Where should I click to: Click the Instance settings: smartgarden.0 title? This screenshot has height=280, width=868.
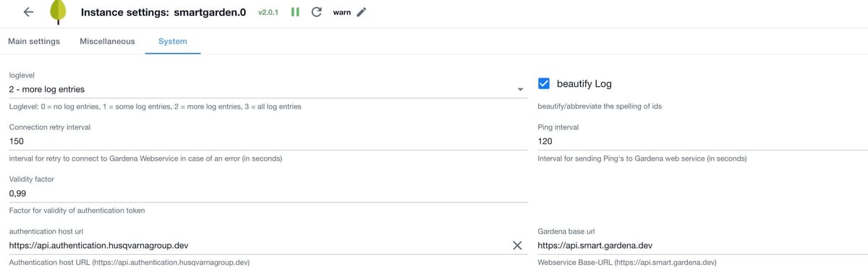(163, 12)
